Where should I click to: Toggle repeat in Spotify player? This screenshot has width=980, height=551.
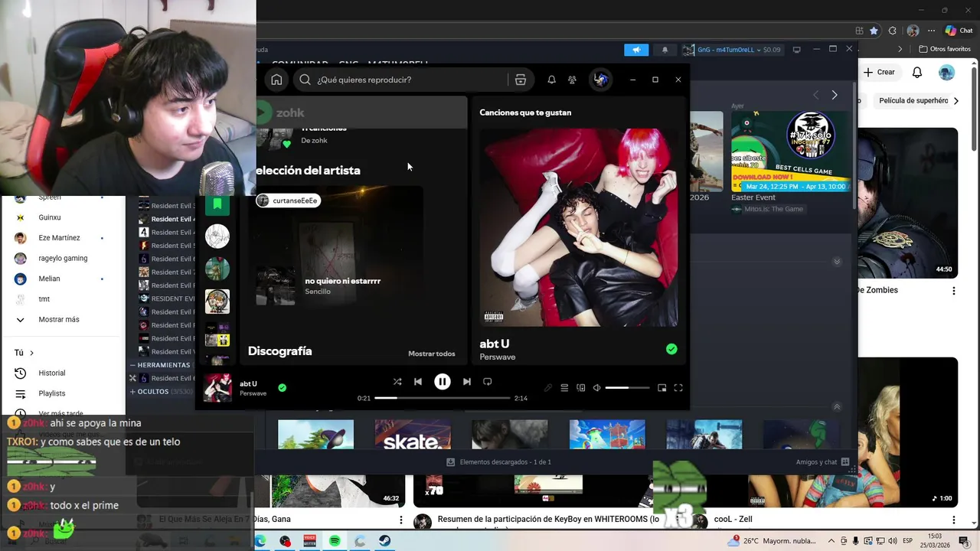click(x=487, y=381)
